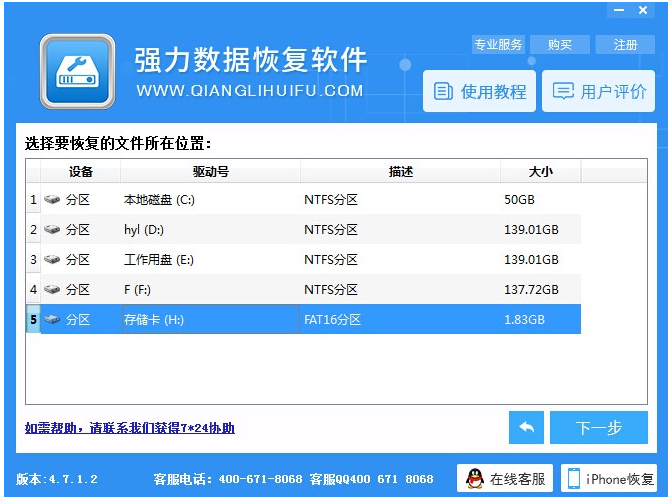Click the disk icon in row 2
Screen dimensions: 668x497
pos(52,229)
